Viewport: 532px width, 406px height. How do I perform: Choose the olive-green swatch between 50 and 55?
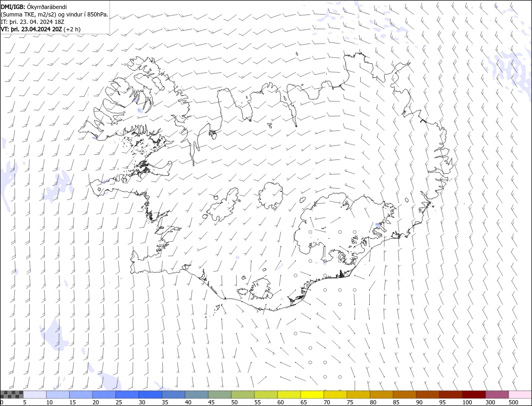click(243, 394)
